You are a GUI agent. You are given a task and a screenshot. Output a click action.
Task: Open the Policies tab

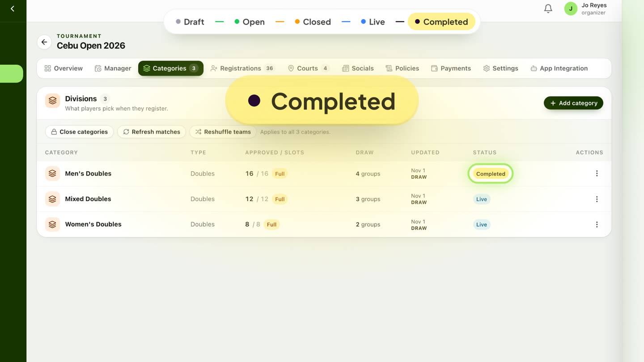[x=402, y=68]
